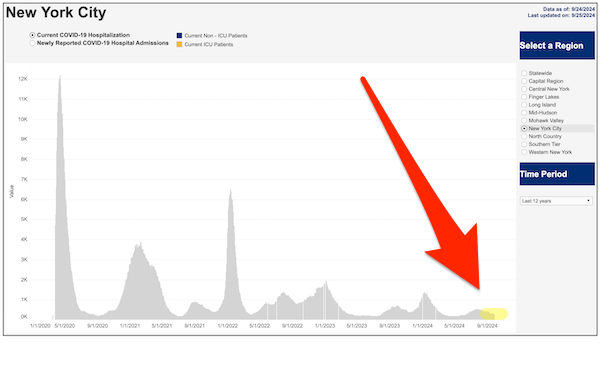Viewport: 600px width, 380px height.
Task: Choose Southern Tier region
Action: tap(524, 144)
